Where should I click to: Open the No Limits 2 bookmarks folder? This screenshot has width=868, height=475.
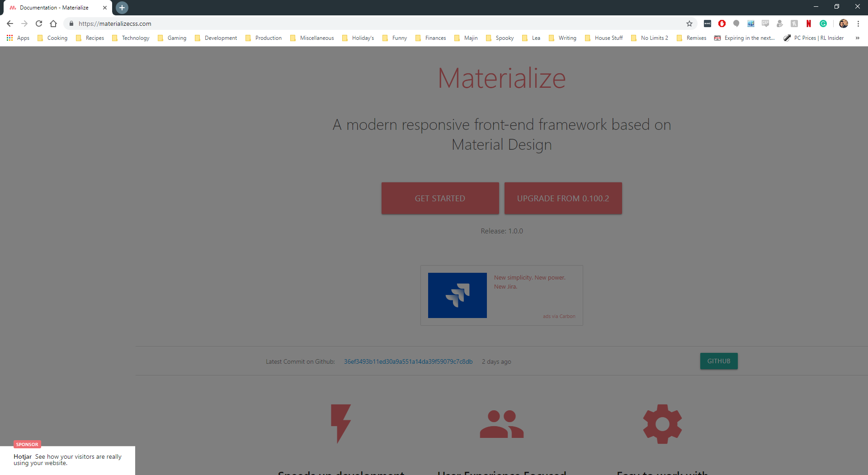[650, 38]
